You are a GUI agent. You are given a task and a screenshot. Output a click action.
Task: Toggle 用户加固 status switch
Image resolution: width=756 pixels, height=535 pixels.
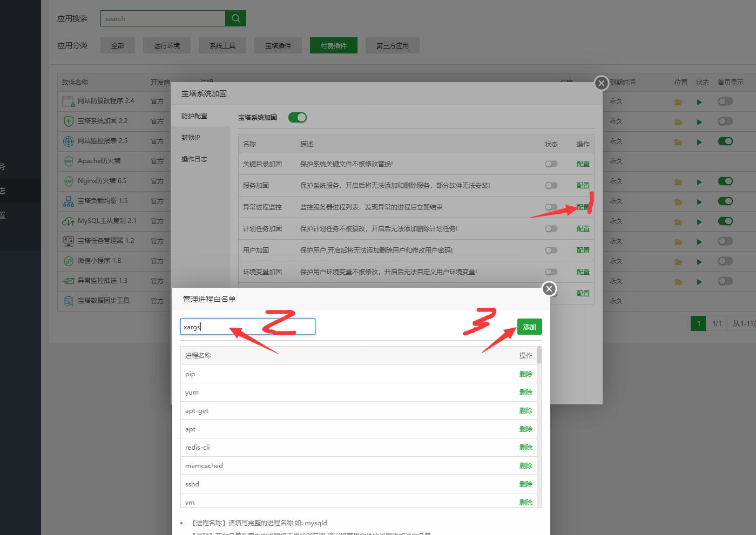coord(551,250)
